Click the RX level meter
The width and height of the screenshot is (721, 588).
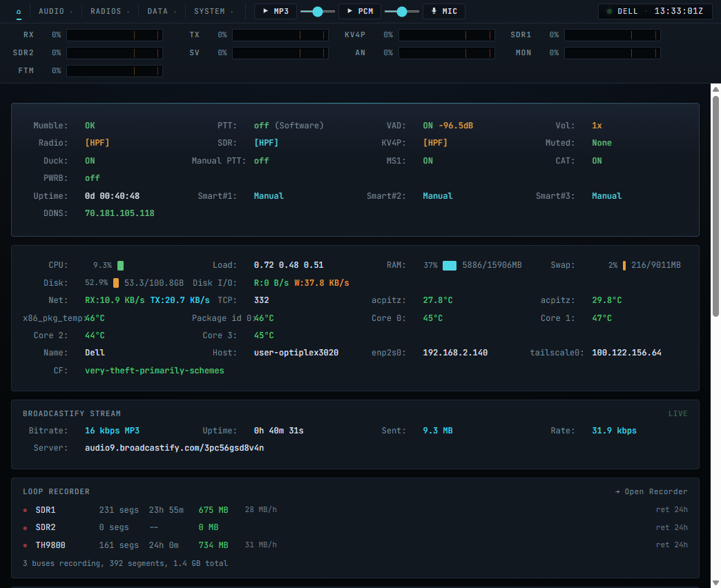[x=115, y=35]
